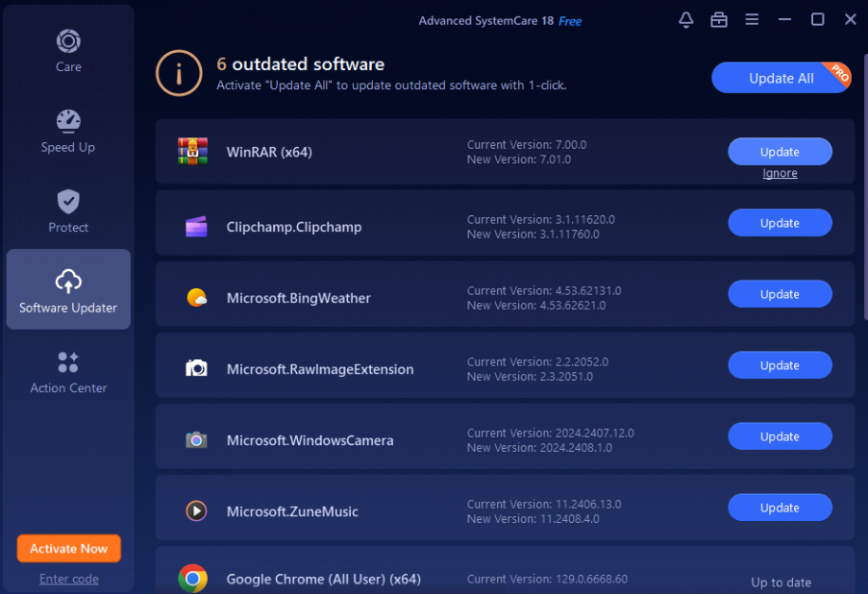
Task: Click WinRAR New Version: 7.01.0 text
Action: 519,160
